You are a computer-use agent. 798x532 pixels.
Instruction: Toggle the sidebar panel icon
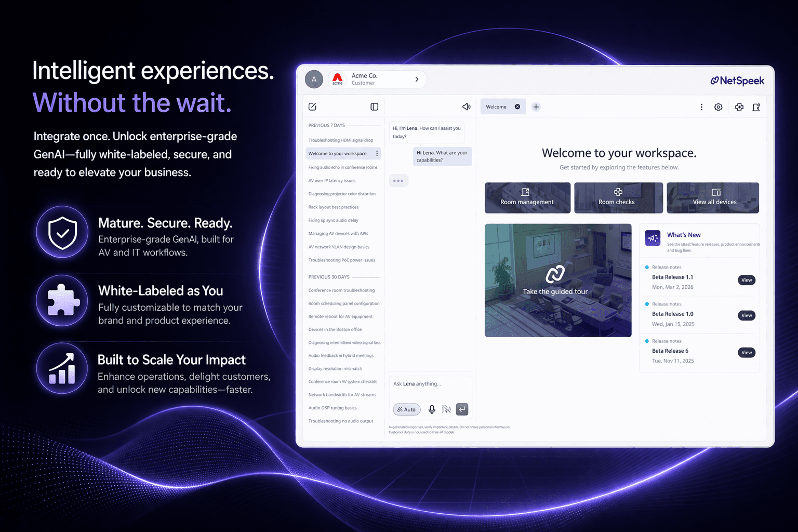(x=374, y=107)
